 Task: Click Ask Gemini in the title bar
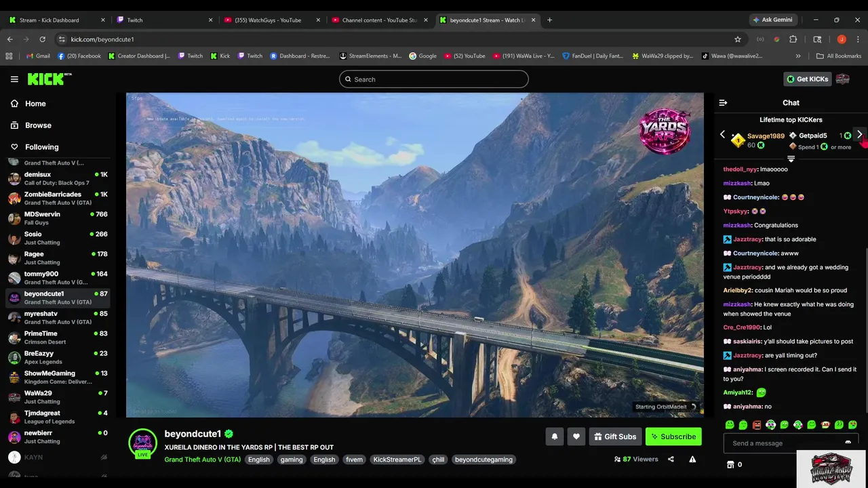(772, 20)
